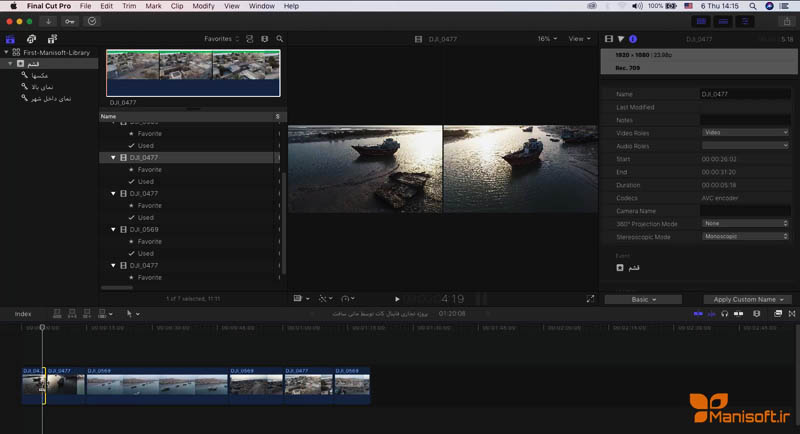Open the Modify menu
Image resolution: width=800 pixels, height=434 pixels.
203,6
